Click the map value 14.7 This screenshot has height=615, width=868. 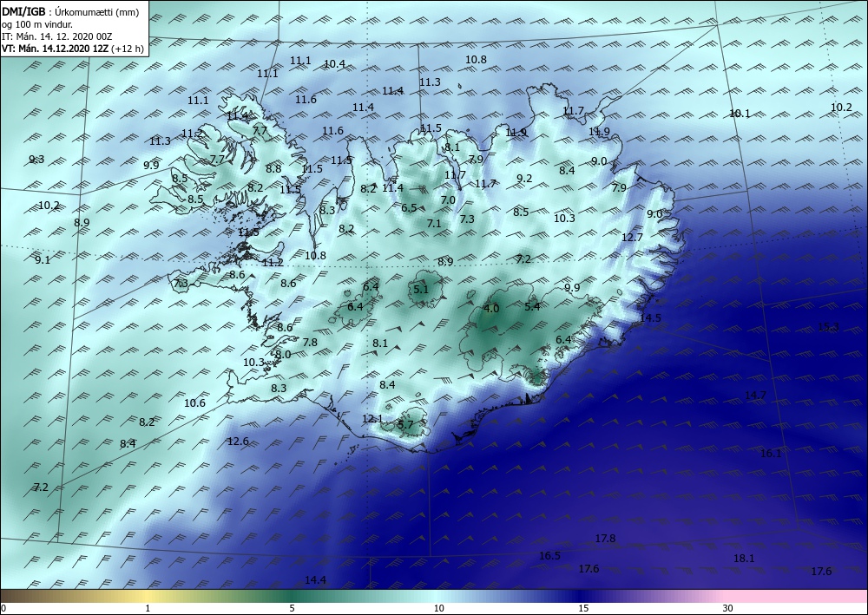click(x=756, y=396)
